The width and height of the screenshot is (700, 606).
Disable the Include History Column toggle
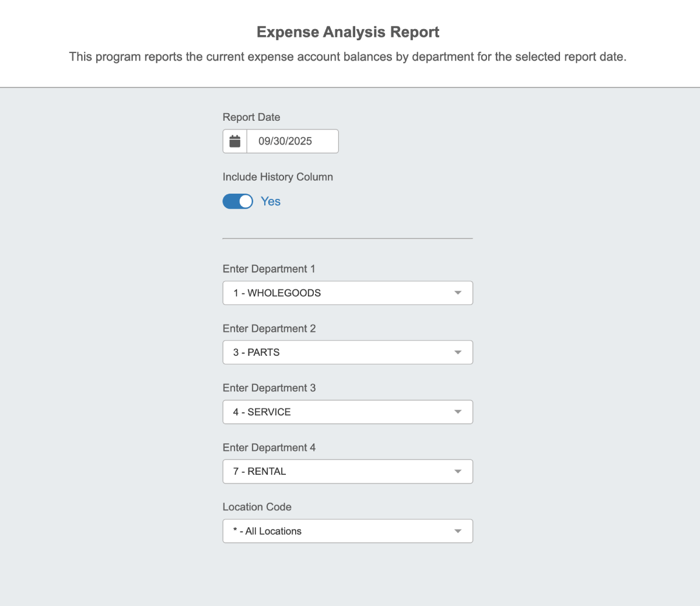click(238, 201)
